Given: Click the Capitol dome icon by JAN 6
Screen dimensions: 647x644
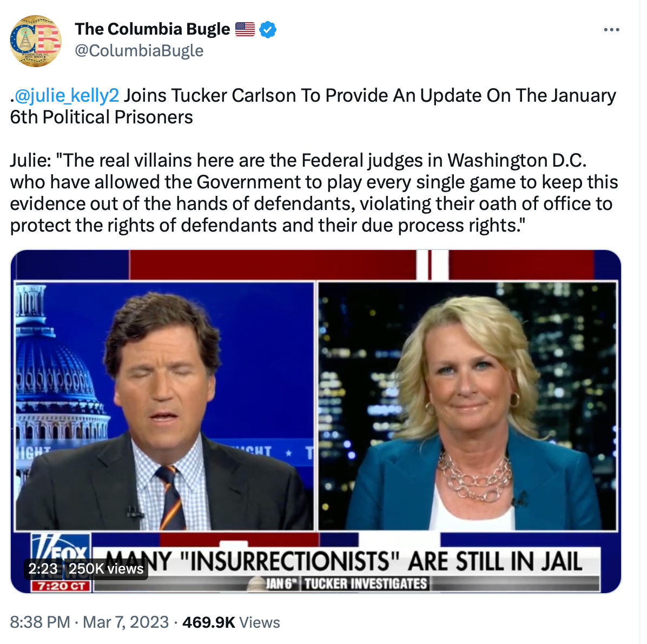Looking at the screenshot, I should click(256, 583).
